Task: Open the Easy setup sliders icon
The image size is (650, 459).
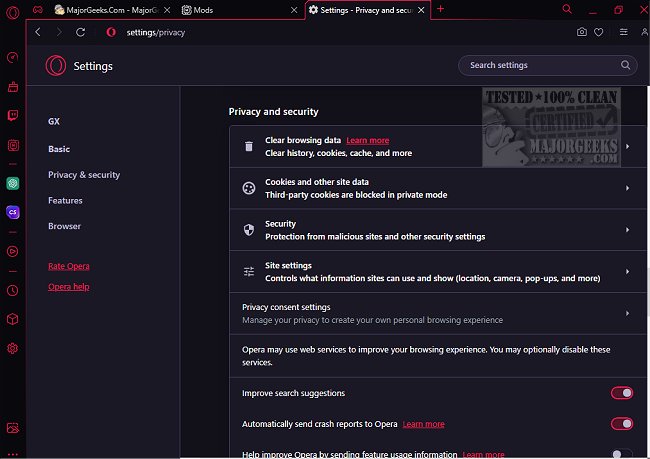Action: [x=623, y=32]
